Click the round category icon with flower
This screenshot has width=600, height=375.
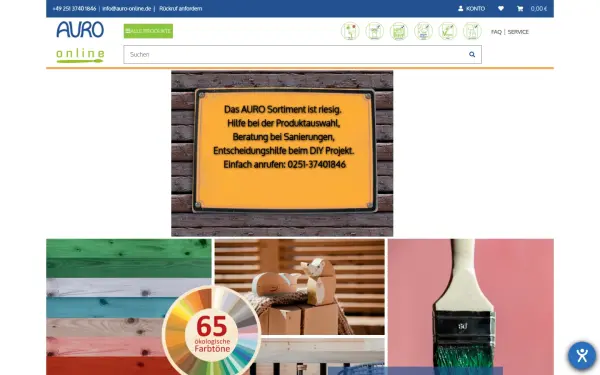pyautogui.click(x=350, y=31)
